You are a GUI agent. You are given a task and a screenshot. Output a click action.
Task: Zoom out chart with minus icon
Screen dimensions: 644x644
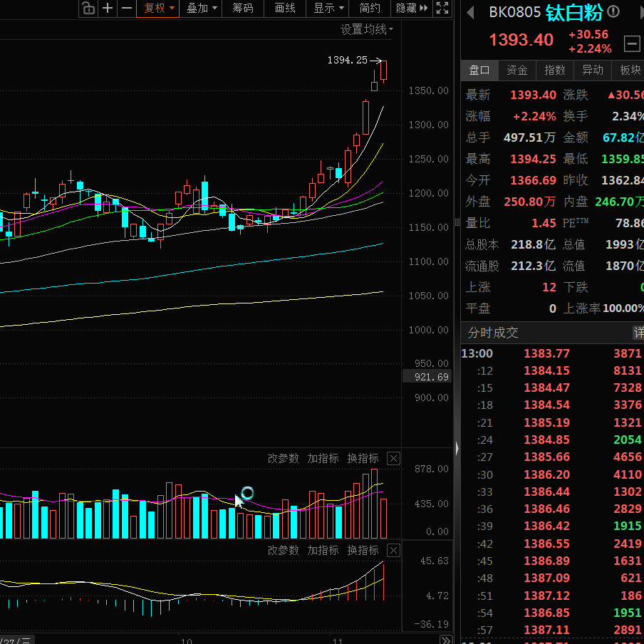pyautogui.click(x=127, y=9)
